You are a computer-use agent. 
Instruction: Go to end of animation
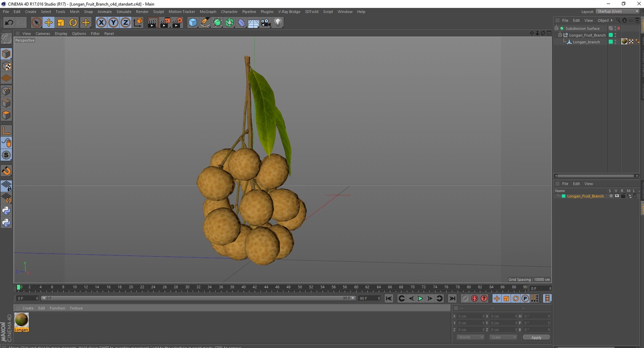coord(452,298)
